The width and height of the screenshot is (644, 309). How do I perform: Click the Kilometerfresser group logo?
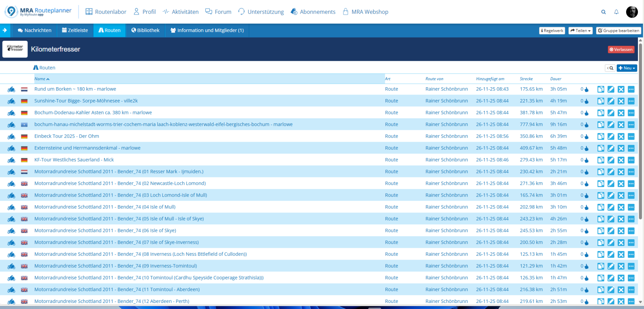15,49
